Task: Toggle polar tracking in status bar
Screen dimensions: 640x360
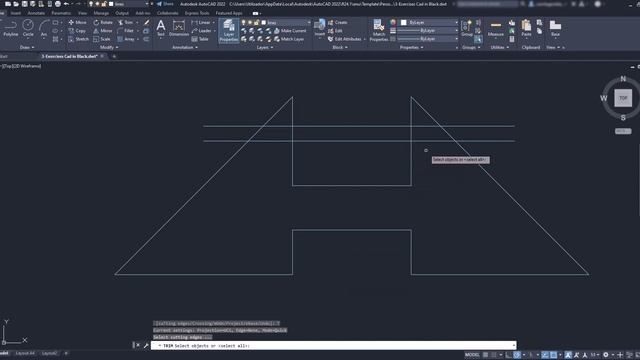Action: (517, 355)
